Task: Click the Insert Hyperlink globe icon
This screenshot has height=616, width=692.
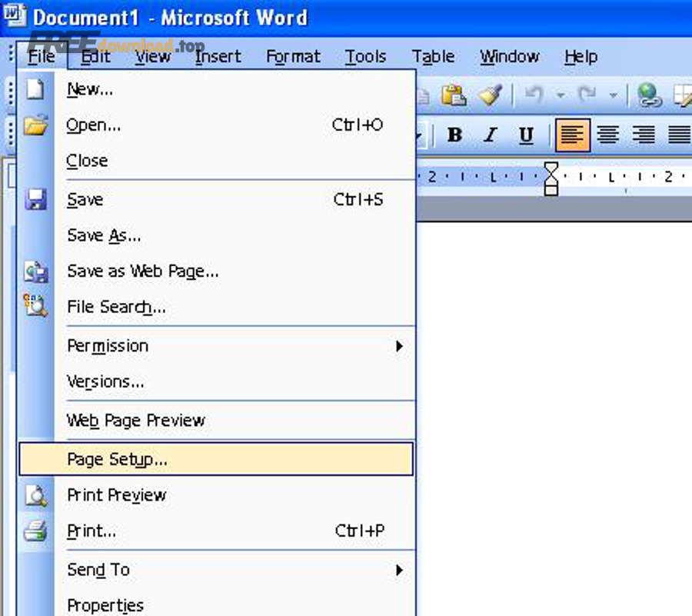Action: click(649, 95)
